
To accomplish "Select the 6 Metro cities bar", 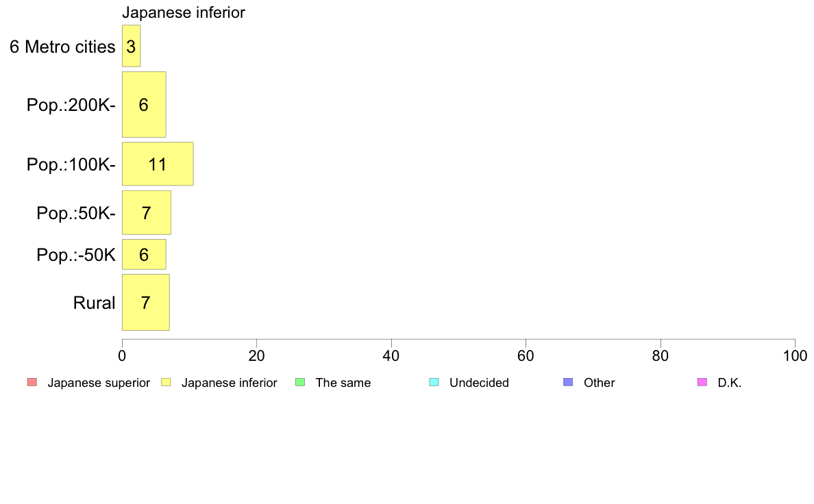I will 132,46.
